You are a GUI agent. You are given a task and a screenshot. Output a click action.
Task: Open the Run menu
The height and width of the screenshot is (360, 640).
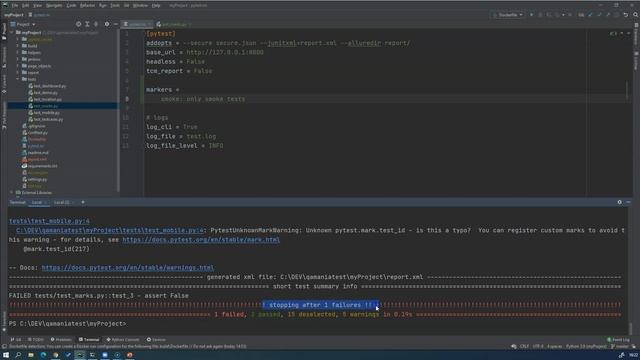point(102,5)
